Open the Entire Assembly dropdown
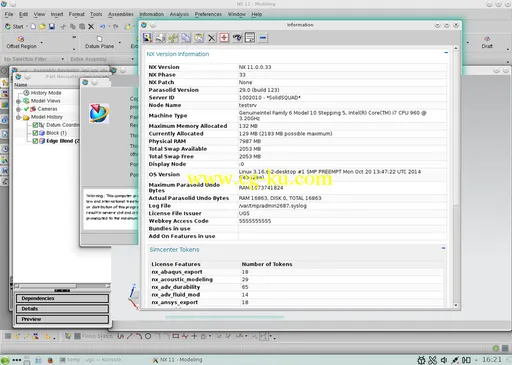 coord(102,59)
